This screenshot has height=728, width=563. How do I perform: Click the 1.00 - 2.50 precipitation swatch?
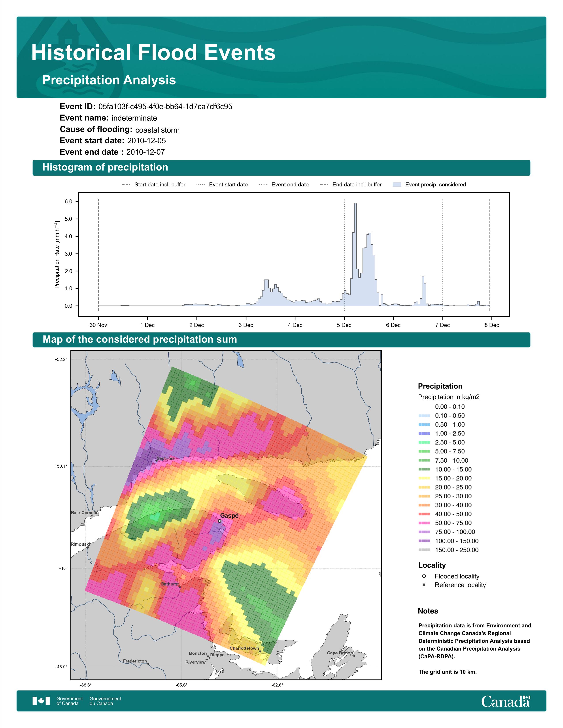tap(424, 434)
